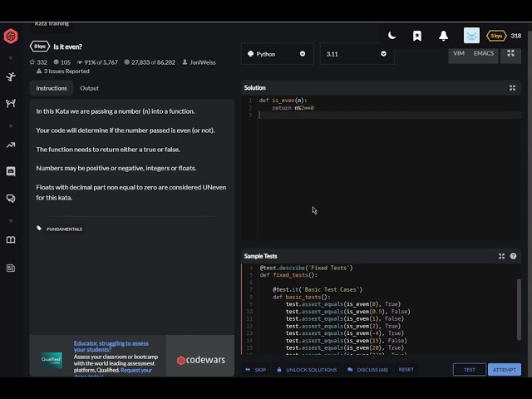Open the Codewars home logo

click(x=11, y=36)
